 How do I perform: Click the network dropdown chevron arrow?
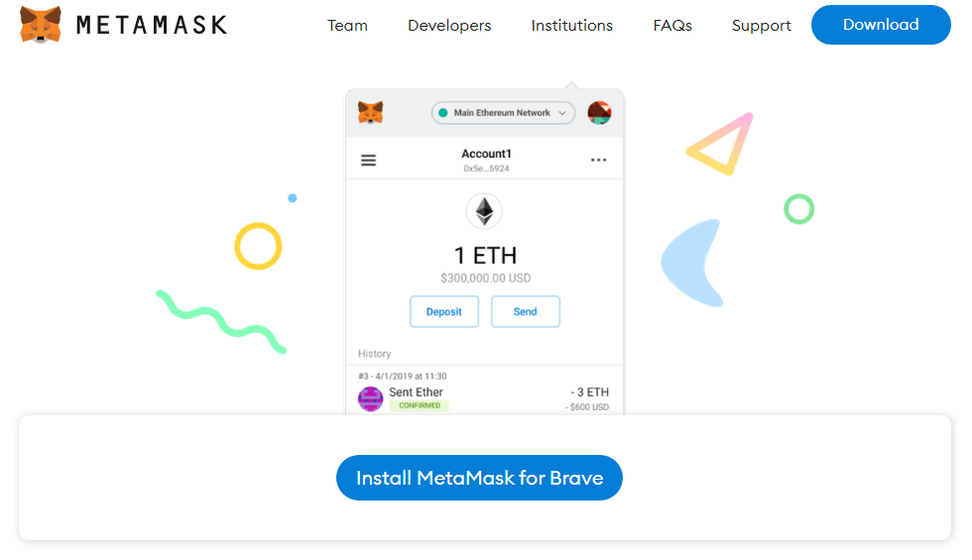[562, 113]
